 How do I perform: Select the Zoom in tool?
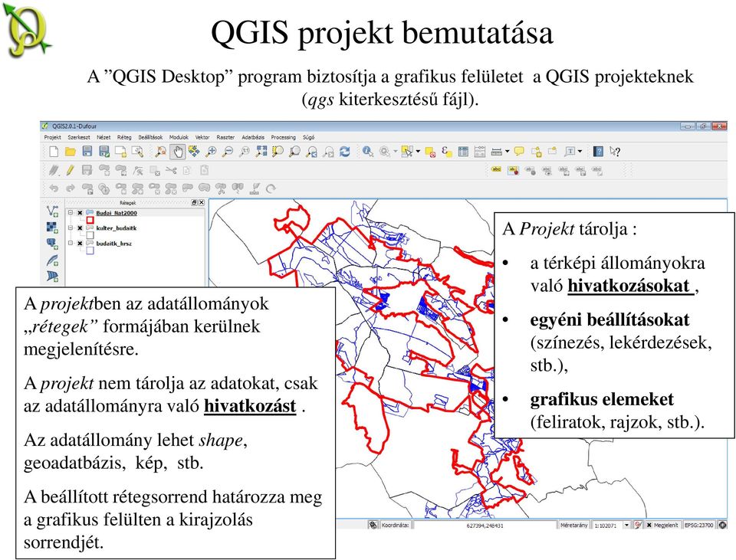(212, 152)
